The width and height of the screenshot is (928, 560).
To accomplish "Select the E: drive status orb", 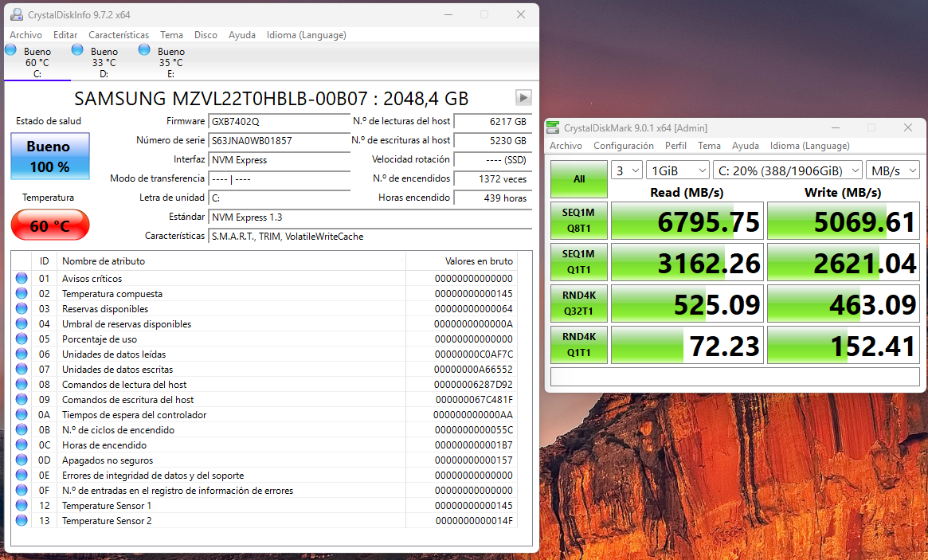I will click(x=144, y=50).
